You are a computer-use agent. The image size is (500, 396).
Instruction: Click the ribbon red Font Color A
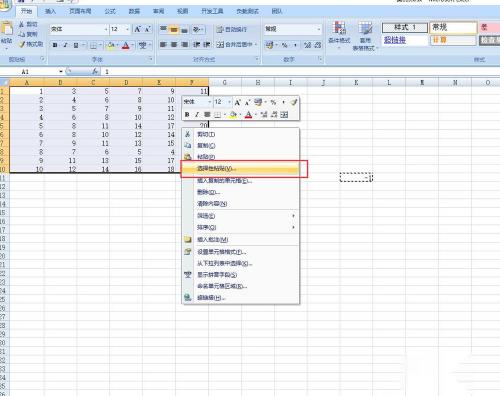pos(126,45)
